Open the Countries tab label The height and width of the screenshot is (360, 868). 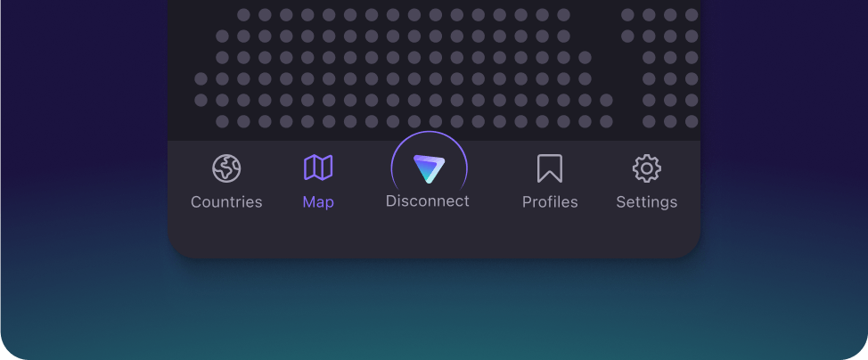click(226, 202)
